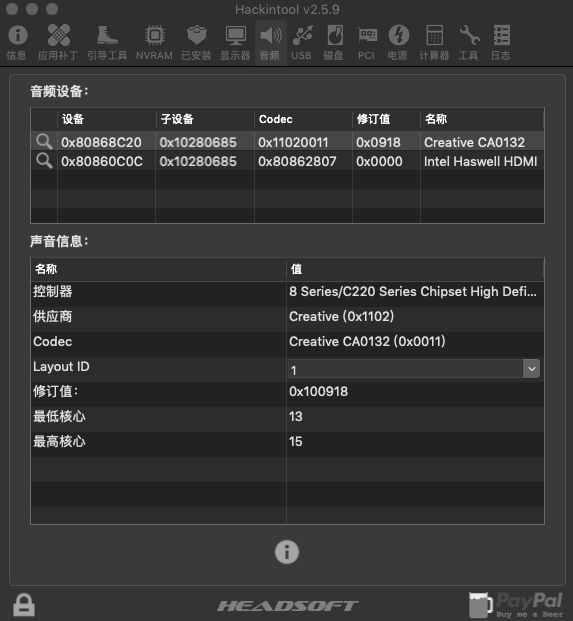Open the 已安装 installed icon
The height and width of the screenshot is (621, 573).
tap(196, 42)
